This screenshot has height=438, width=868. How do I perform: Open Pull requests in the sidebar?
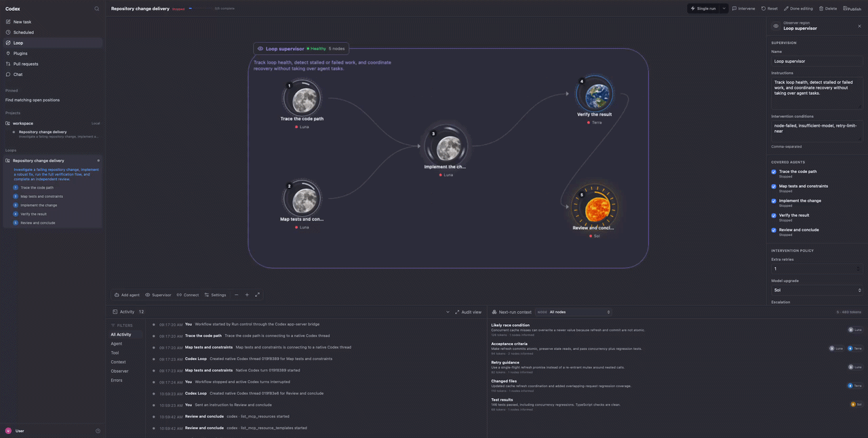coord(53,64)
